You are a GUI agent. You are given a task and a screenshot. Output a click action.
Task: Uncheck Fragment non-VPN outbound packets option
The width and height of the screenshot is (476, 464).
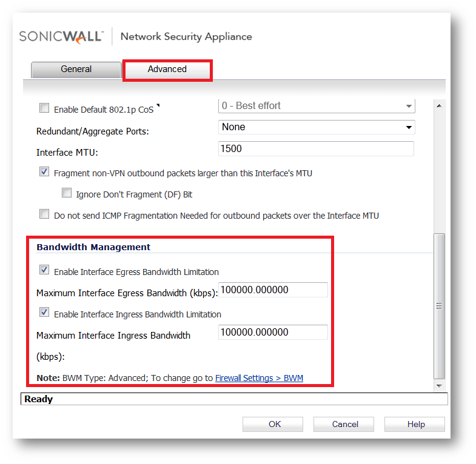(x=44, y=172)
